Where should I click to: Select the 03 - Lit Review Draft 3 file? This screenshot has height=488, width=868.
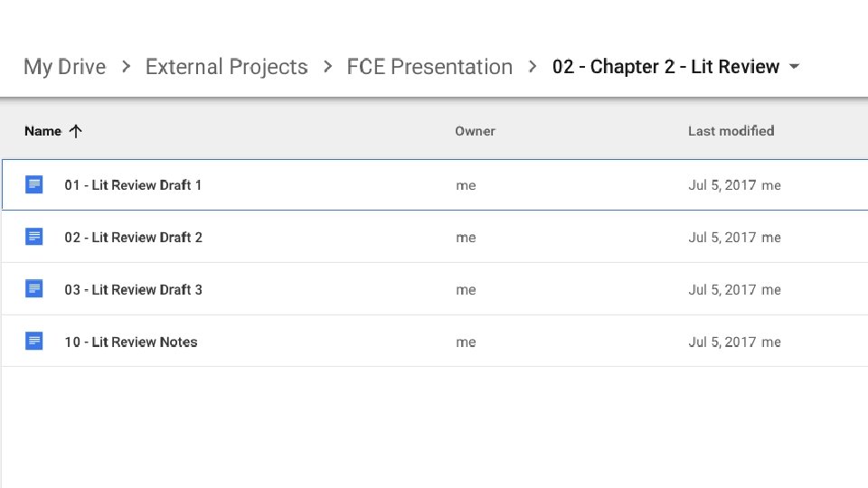click(133, 290)
